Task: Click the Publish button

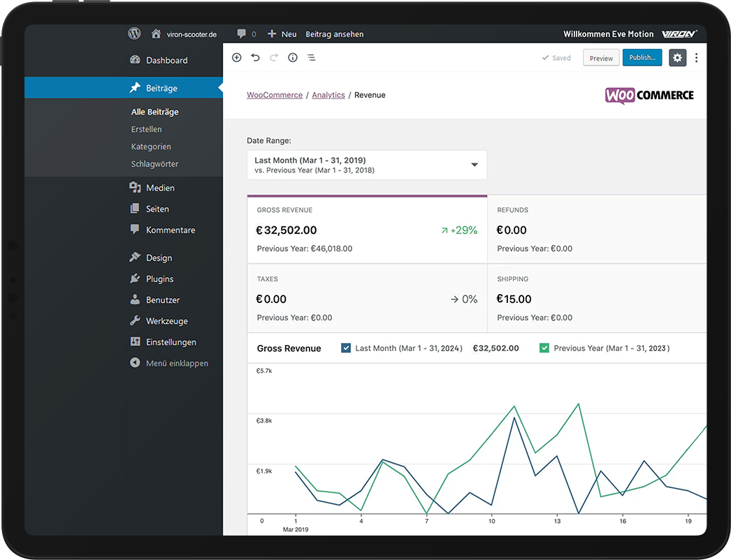Action: pyautogui.click(x=642, y=57)
